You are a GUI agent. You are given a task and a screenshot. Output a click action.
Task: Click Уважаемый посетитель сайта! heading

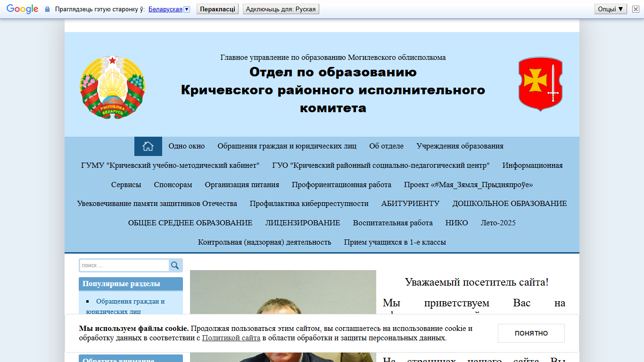pyautogui.click(x=477, y=282)
